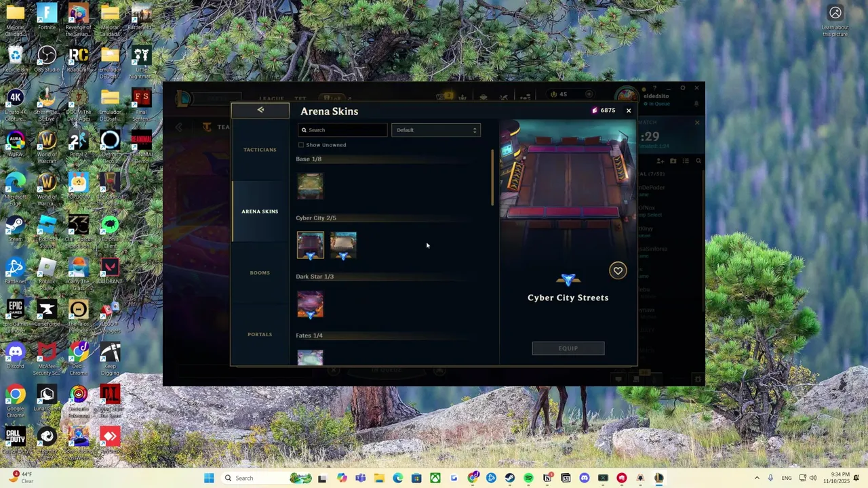Select the first Cyber City arena thumbnail
Screen dimensions: 868x488
coord(310,245)
